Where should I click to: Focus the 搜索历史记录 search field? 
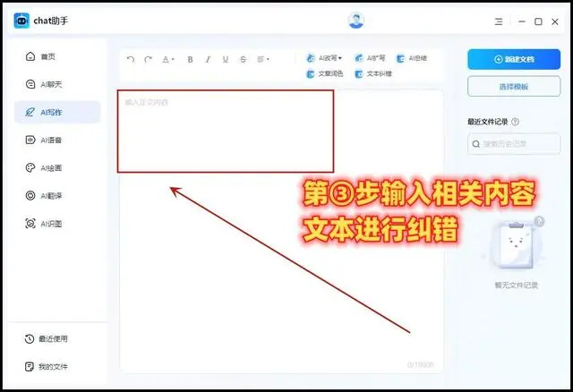tap(514, 144)
